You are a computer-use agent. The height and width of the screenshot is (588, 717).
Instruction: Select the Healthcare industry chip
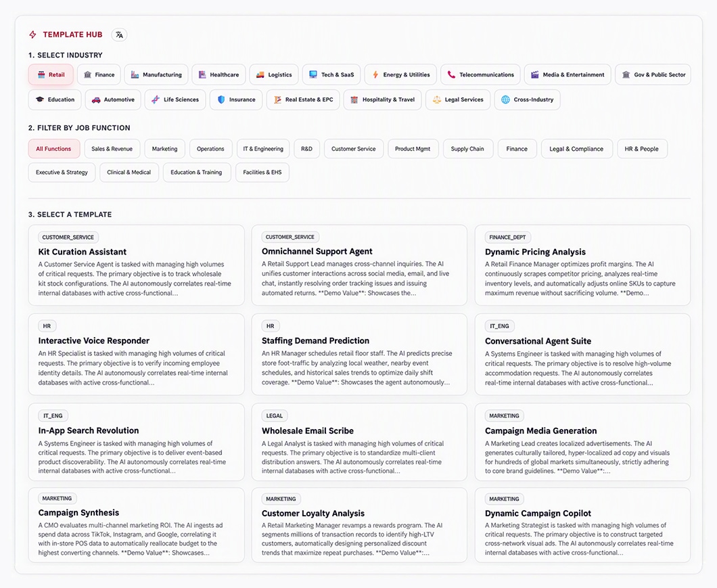point(218,74)
